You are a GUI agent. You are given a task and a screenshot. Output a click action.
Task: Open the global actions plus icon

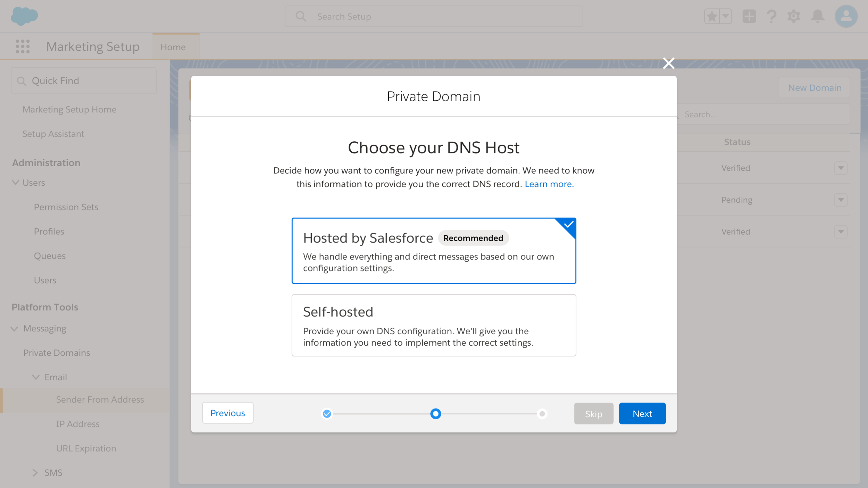(x=749, y=16)
